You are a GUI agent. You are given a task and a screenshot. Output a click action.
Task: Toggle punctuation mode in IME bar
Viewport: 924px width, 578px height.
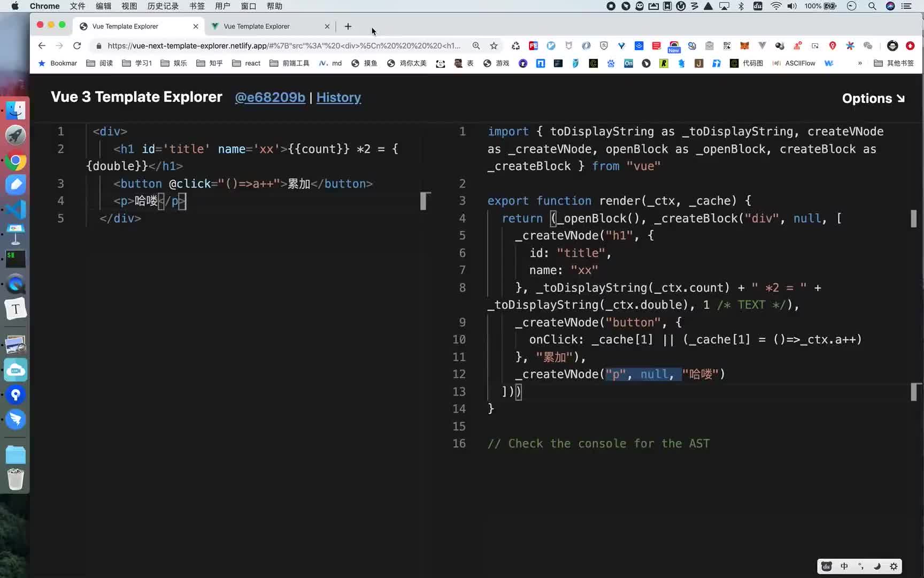[x=861, y=566]
